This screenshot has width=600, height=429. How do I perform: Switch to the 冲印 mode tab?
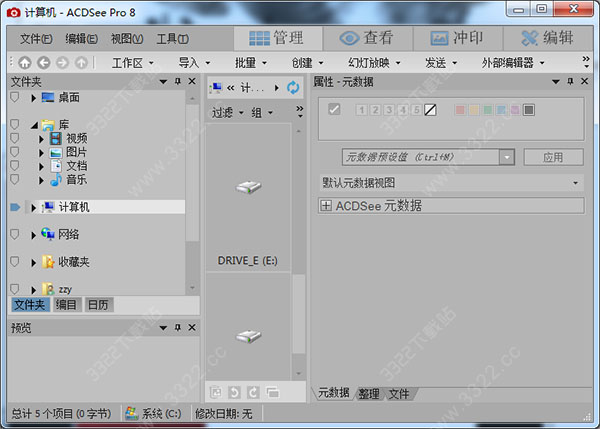pos(458,38)
